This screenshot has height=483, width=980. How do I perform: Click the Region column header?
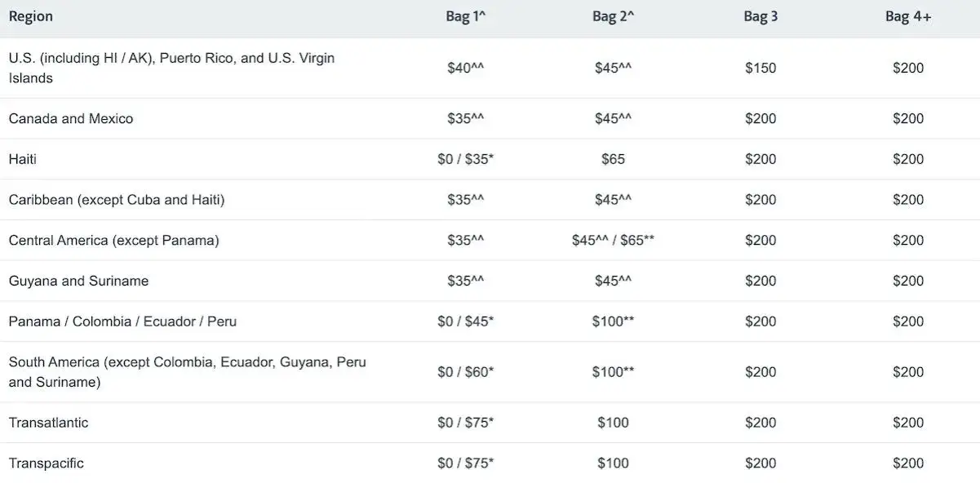pyautogui.click(x=31, y=17)
